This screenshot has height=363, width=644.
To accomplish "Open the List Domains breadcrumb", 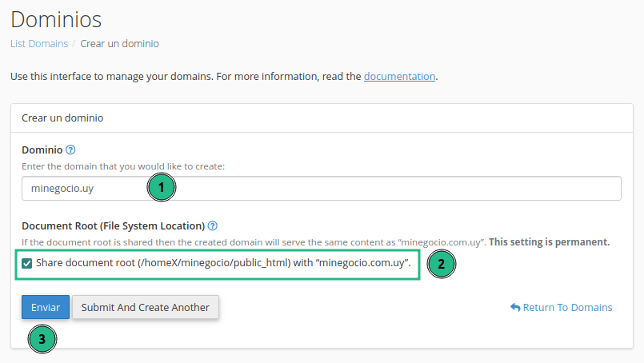I will pyautogui.click(x=39, y=44).
